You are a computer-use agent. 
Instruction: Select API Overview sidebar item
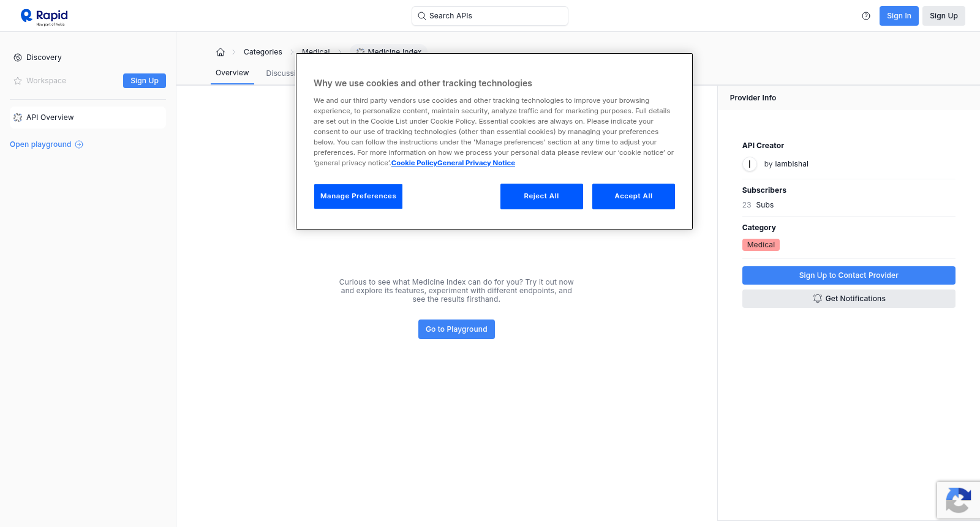tap(88, 118)
